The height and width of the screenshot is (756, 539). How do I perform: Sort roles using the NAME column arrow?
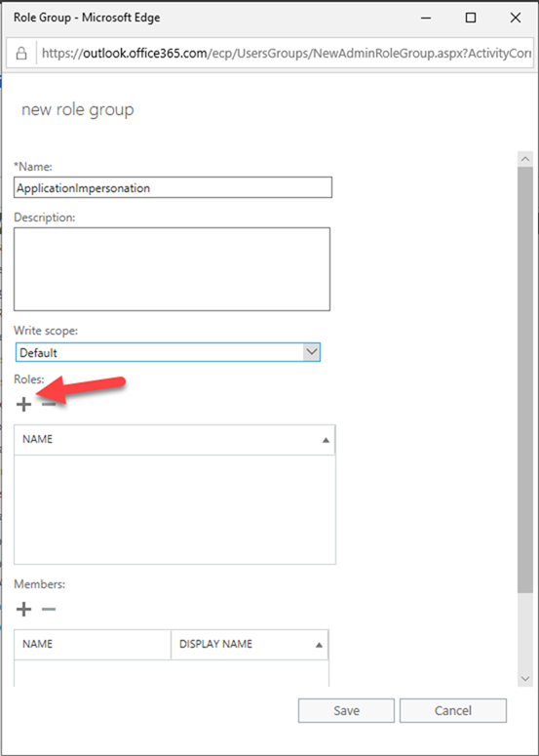[x=327, y=440]
